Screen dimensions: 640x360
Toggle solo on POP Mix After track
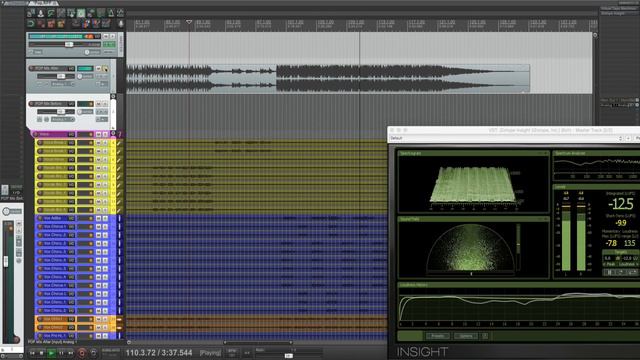coord(105,68)
